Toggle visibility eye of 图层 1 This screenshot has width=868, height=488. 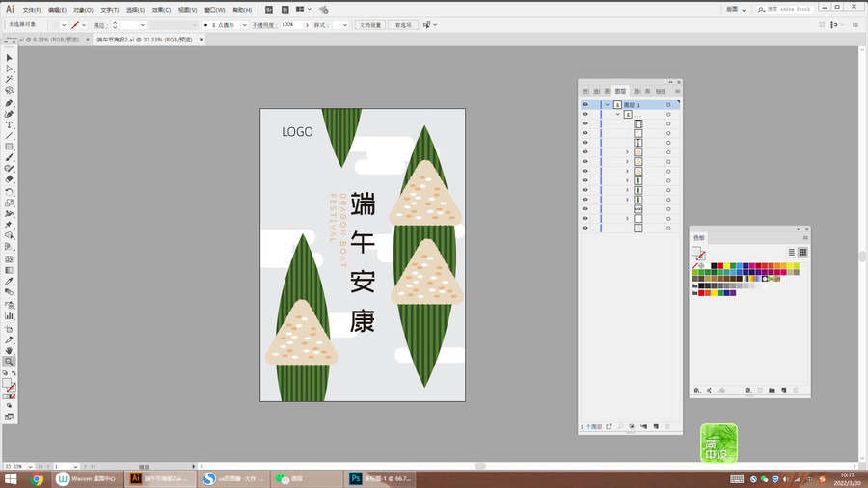585,104
